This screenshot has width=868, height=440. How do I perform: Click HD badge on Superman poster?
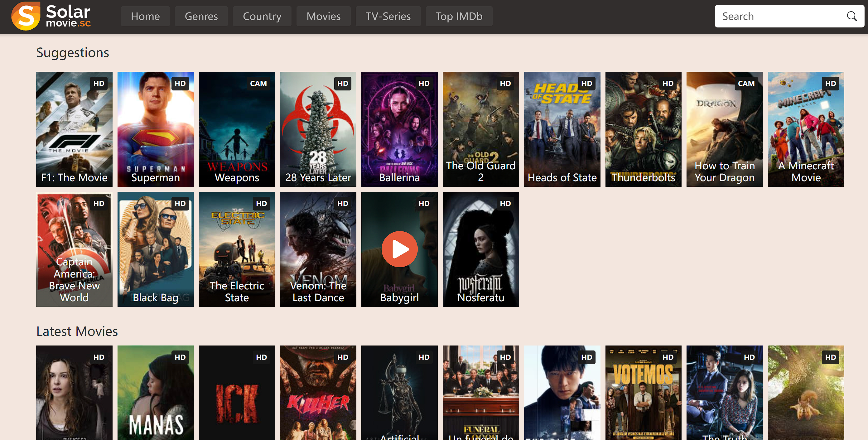(x=180, y=83)
